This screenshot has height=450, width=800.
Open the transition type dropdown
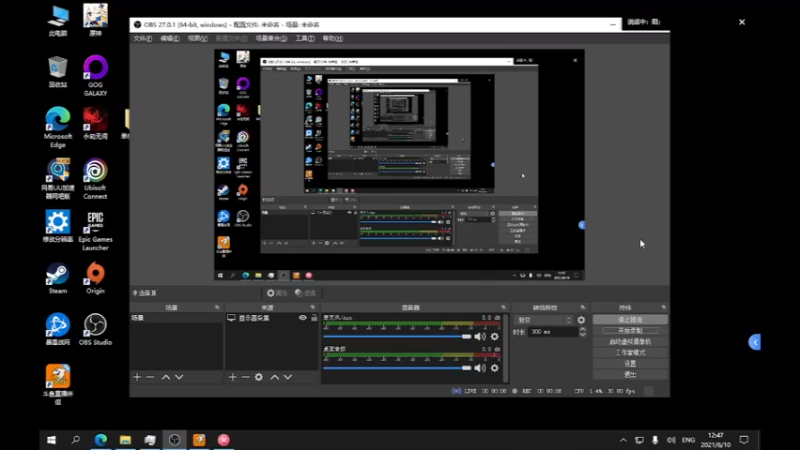[x=544, y=320]
